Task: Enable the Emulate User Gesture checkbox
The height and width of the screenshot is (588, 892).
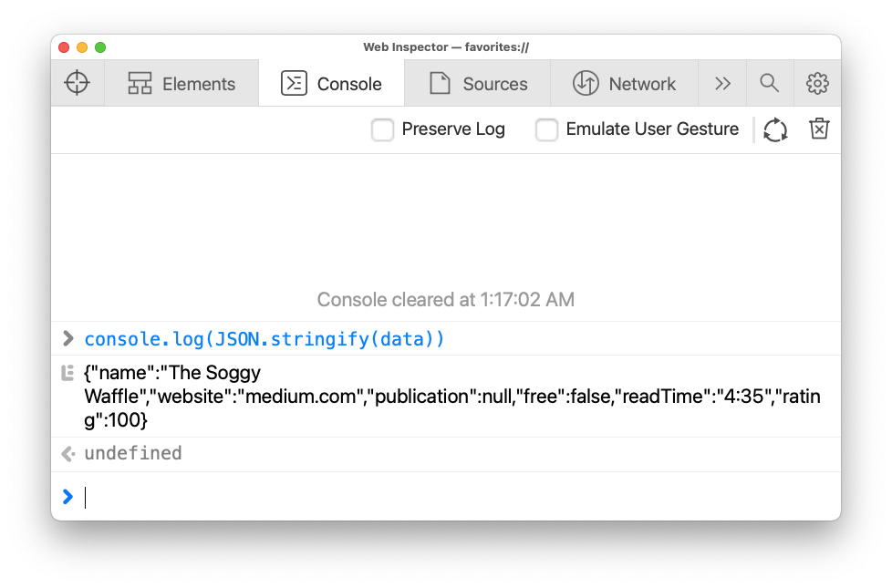Action: click(546, 129)
